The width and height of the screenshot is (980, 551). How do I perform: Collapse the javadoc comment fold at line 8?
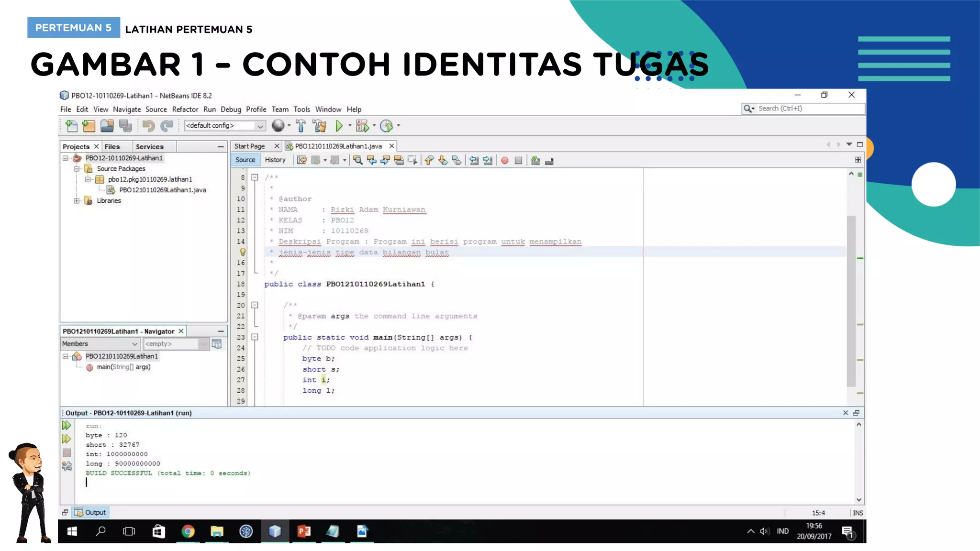[x=255, y=177]
